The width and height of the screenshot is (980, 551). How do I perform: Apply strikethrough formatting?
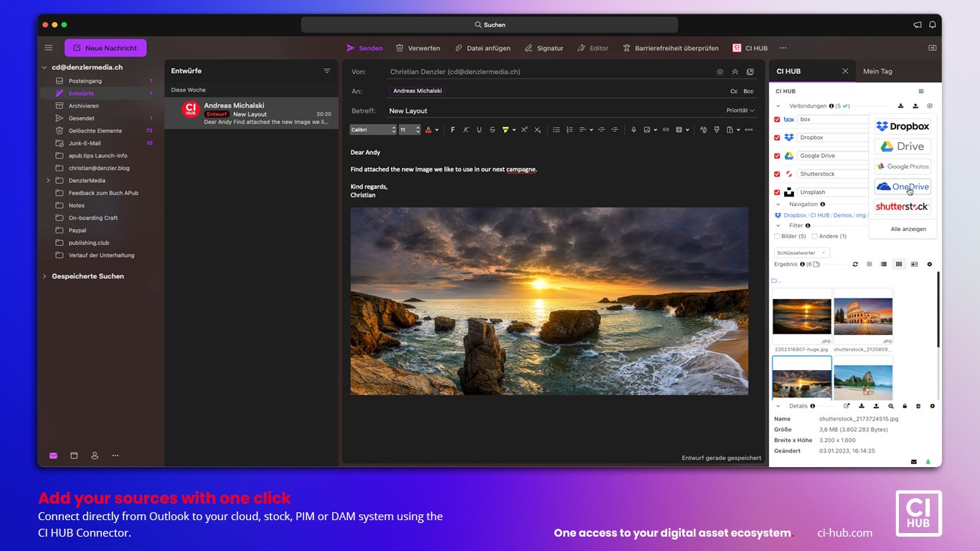tap(492, 130)
